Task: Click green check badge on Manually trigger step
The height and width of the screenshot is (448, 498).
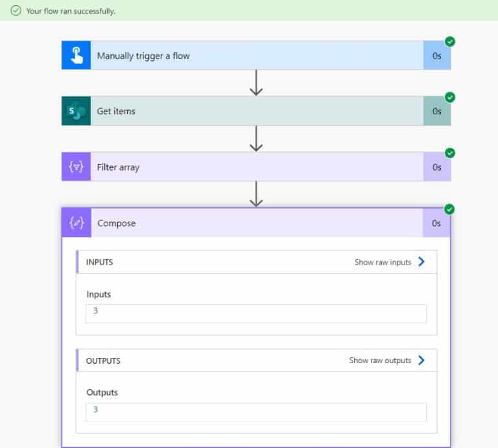Action: pos(450,41)
